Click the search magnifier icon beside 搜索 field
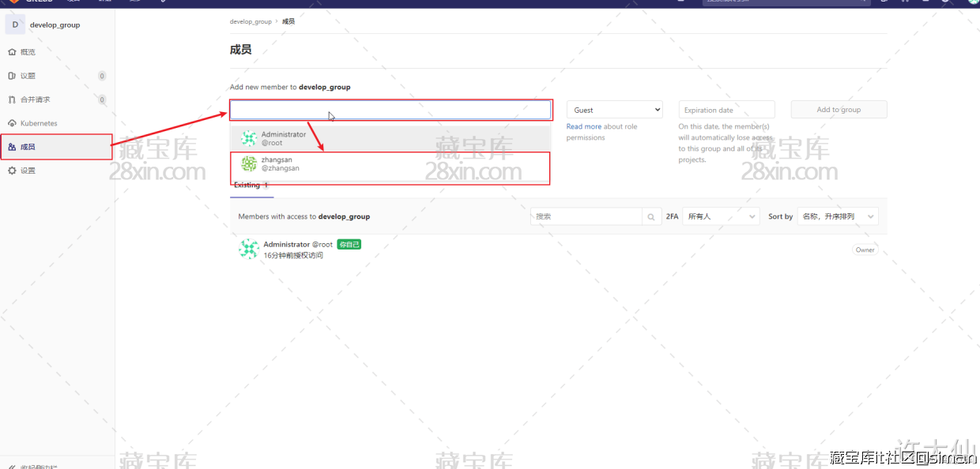The height and width of the screenshot is (469, 980). point(651,216)
